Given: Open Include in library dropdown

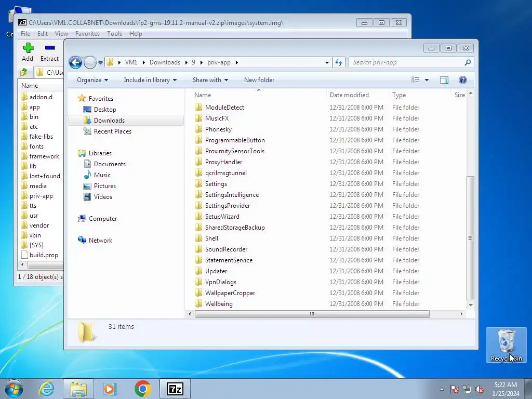Looking at the screenshot, I should click(150, 79).
